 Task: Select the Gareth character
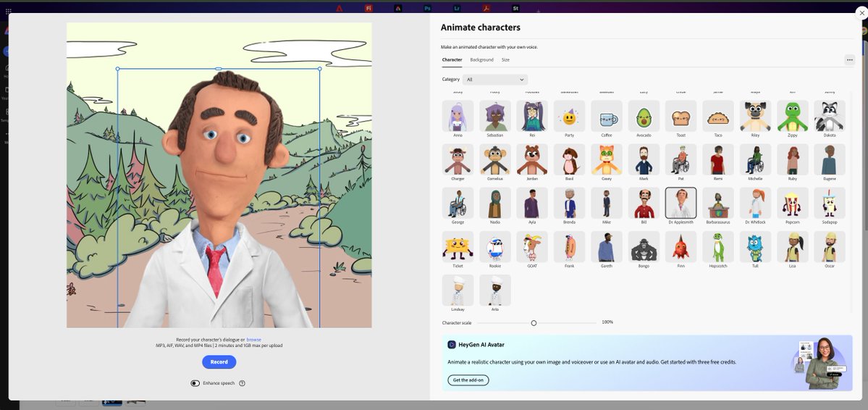coord(607,246)
